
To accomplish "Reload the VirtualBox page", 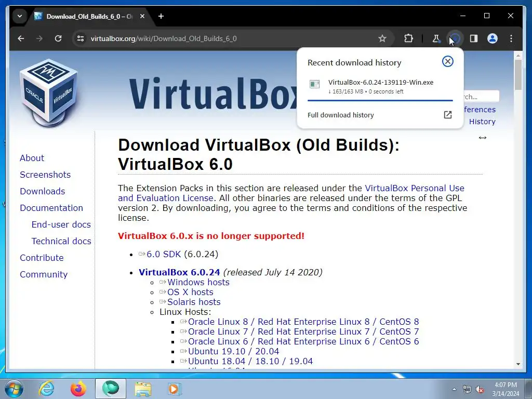I will point(58,38).
